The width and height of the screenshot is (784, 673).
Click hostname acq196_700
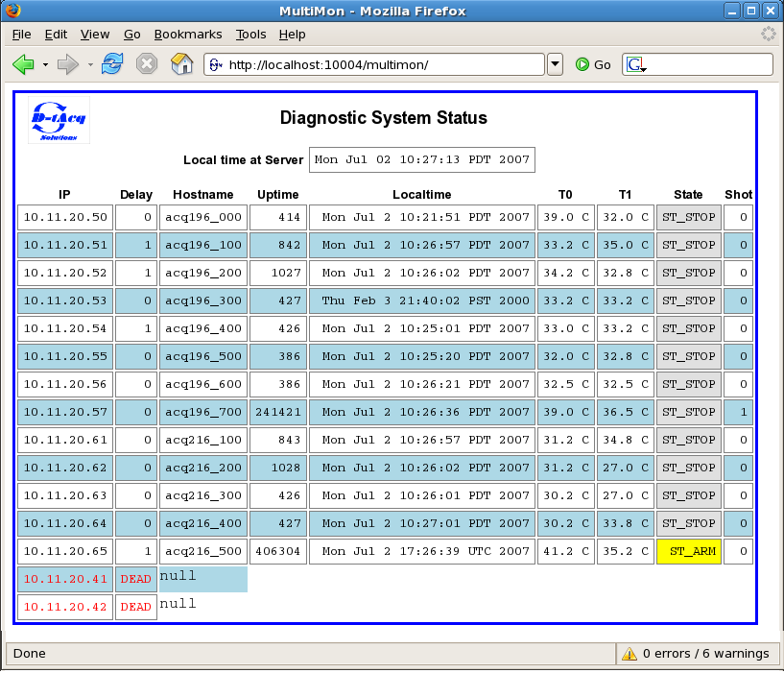[203, 412]
